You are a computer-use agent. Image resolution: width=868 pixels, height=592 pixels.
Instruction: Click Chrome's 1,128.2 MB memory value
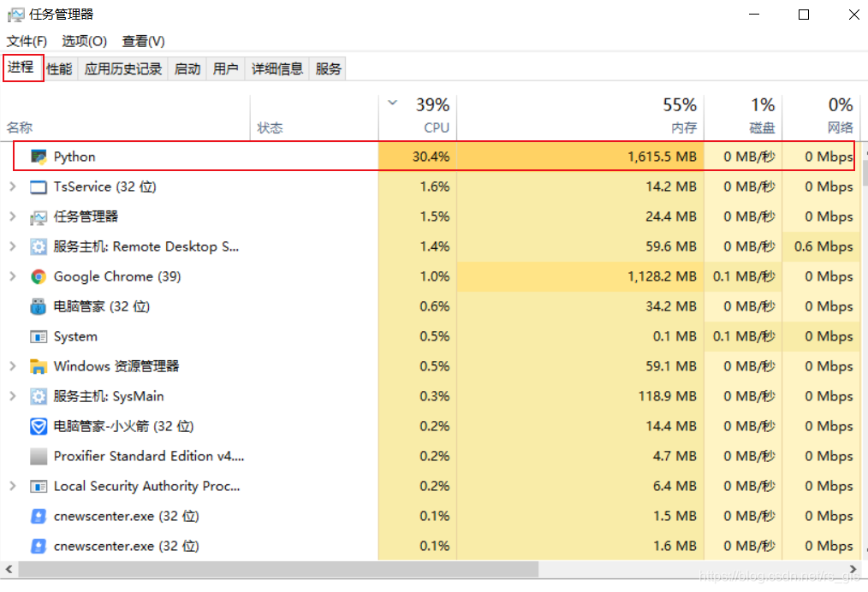click(x=662, y=276)
